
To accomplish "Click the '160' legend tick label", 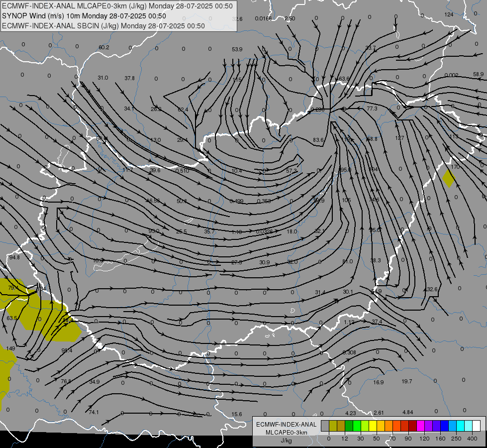I will 440,439.
